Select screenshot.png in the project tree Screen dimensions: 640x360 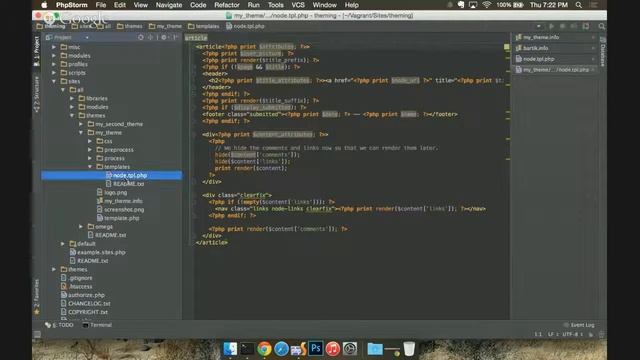[124, 209]
